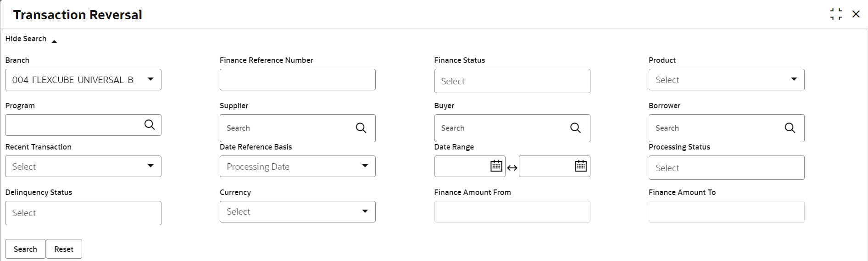This screenshot has width=868, height=261.
Task: Click the Borrower search magnifier icon
Action: point(790,128)
